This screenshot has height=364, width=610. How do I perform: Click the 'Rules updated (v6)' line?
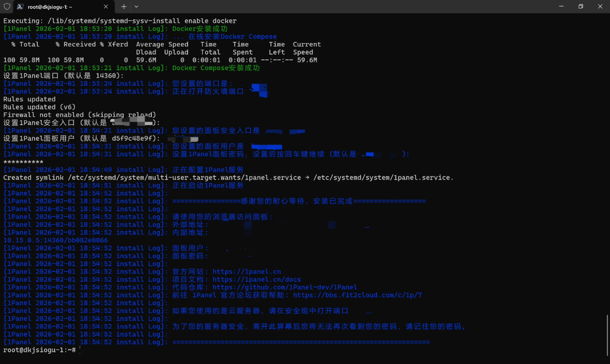[x=39, y=107]
